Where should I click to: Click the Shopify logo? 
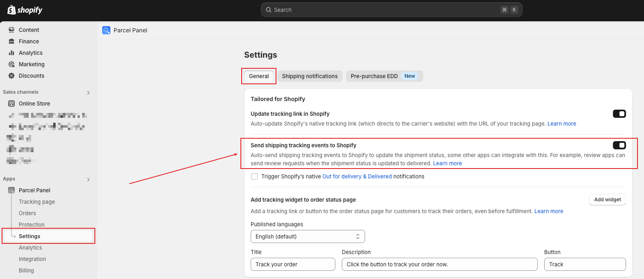25,10
